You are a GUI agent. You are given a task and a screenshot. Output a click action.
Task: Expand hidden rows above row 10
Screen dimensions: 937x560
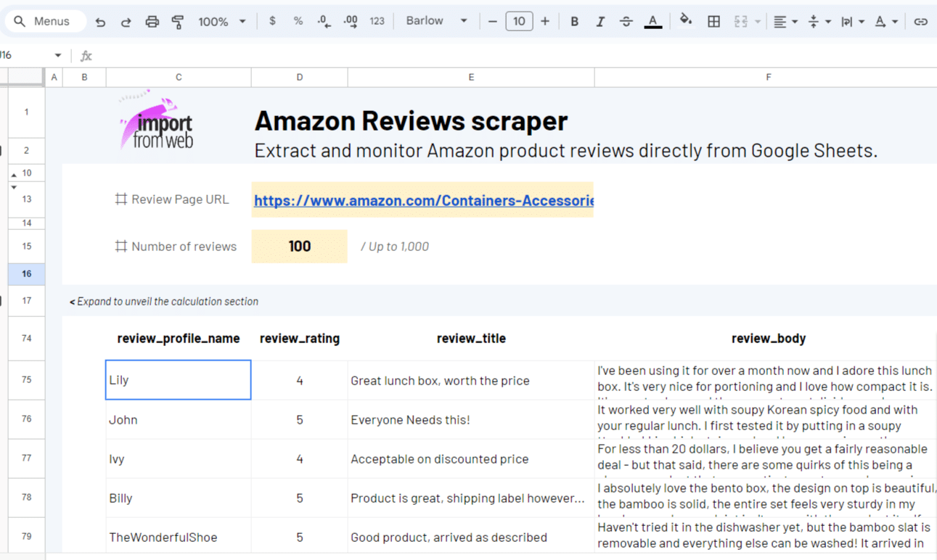[x=14, y=175]
